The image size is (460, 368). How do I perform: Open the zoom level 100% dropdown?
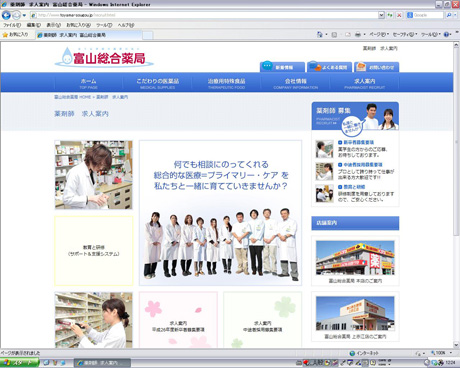(x=441, y=353)
